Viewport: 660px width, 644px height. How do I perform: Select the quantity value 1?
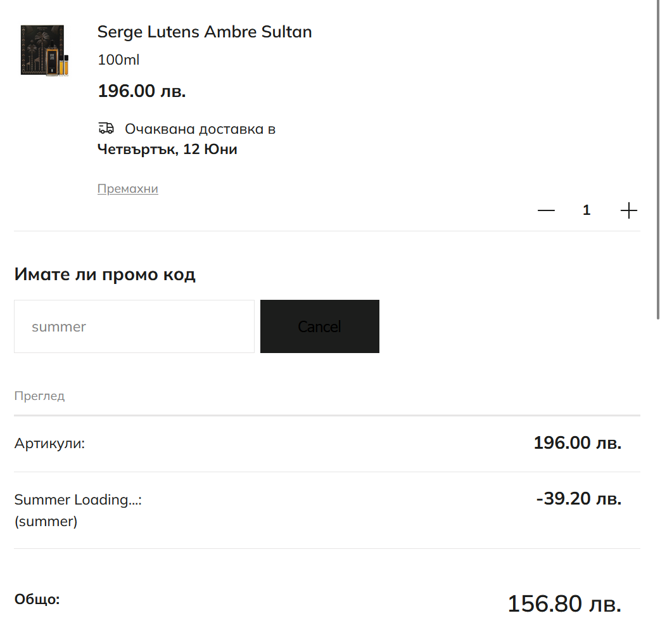587,210
